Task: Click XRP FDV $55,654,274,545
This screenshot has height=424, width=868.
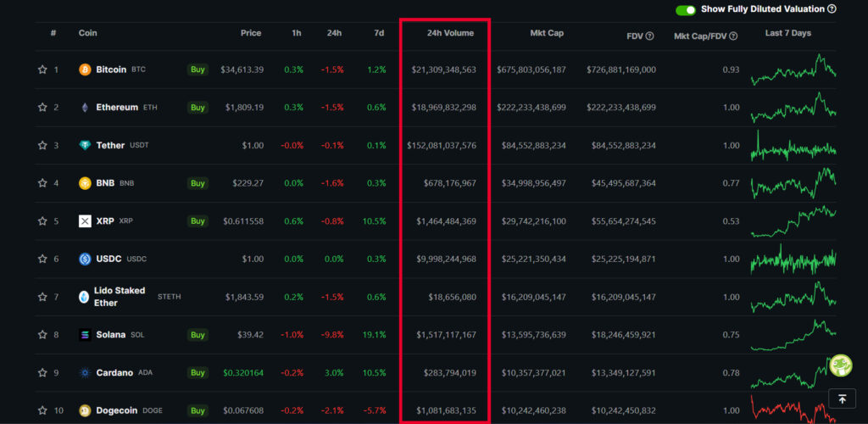Action: (x=623, y=221)
